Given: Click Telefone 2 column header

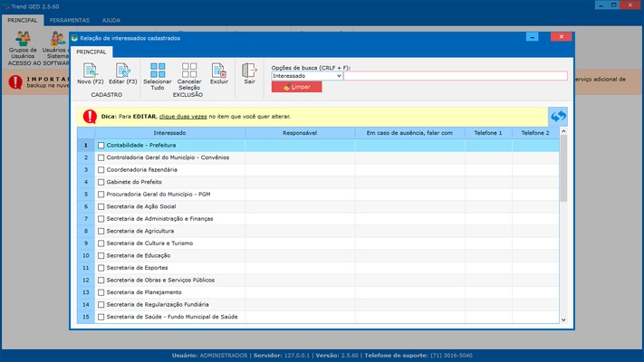Looking at the screenshot, I should 535,133.
